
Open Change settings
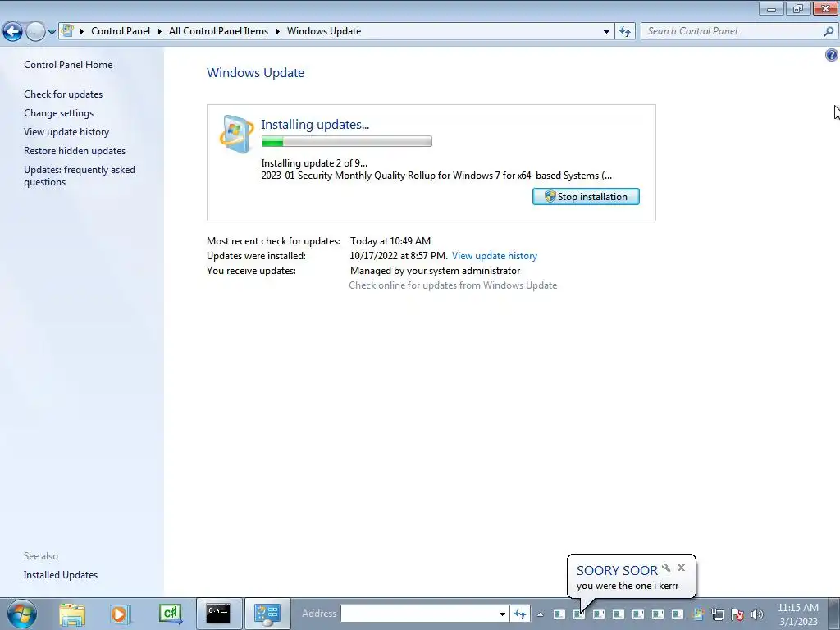[x=58, y=113]
